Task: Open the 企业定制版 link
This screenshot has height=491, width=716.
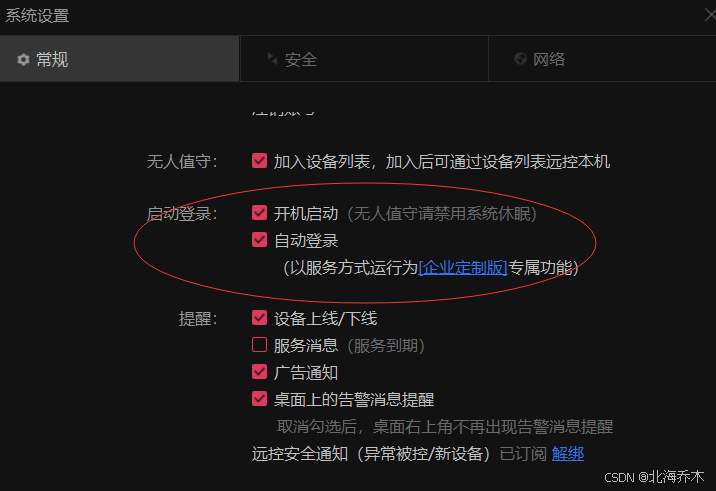Action: [x=463, y=268]
